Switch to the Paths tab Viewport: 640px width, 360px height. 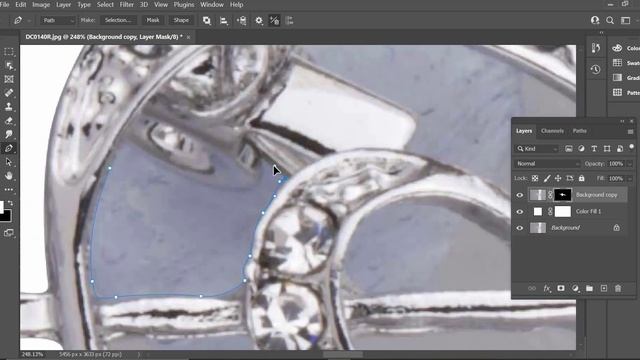(580, 131)
